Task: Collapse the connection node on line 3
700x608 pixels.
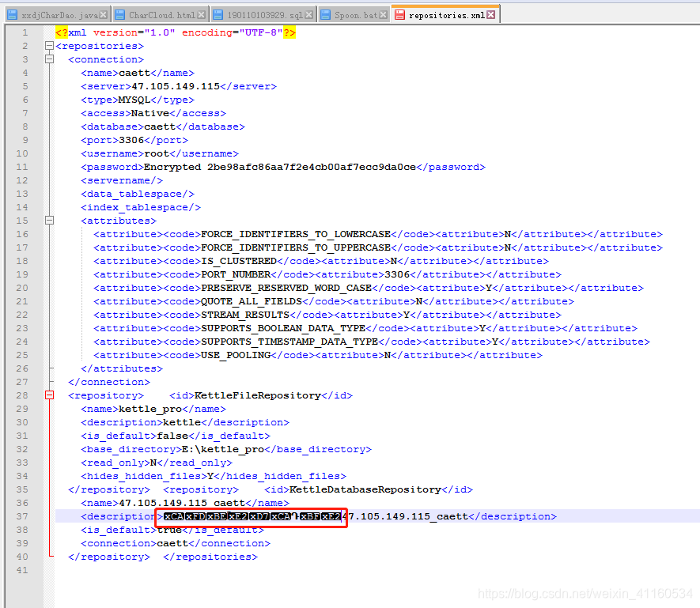Action: click(x=50, y=59)
